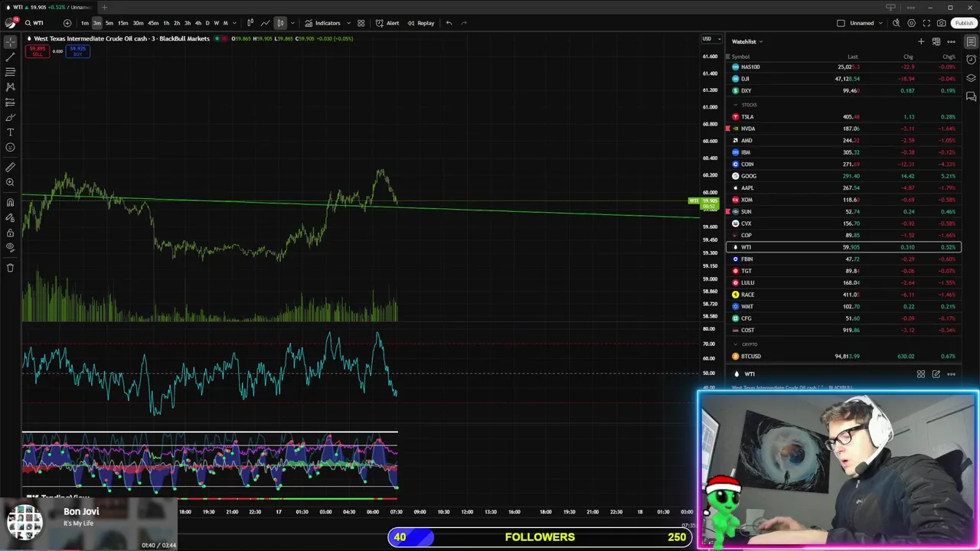
Task: Open quick search
Action: 896,23
